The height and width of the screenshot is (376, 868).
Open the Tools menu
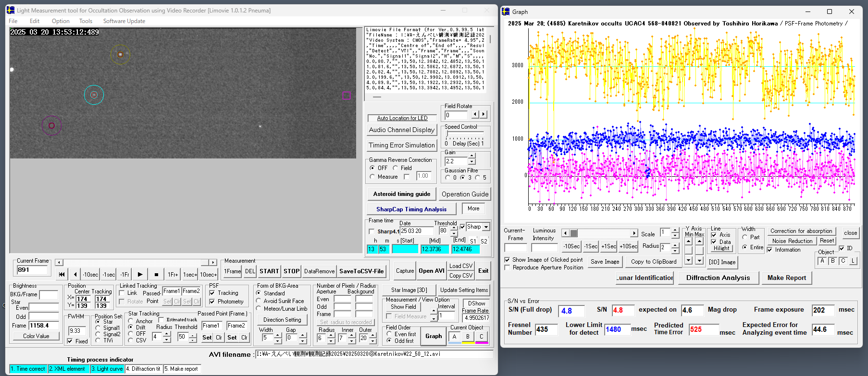(x=86, y=21)
